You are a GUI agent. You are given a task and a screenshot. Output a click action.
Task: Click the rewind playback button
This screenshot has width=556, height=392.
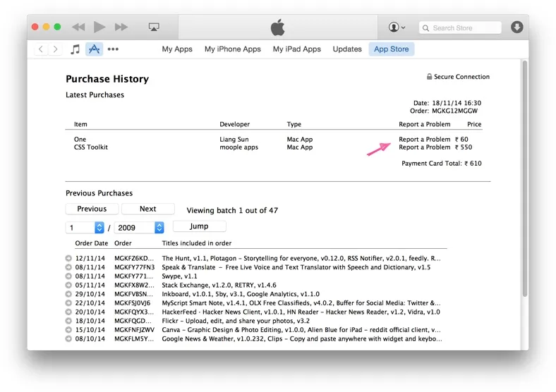coord(78,27)
